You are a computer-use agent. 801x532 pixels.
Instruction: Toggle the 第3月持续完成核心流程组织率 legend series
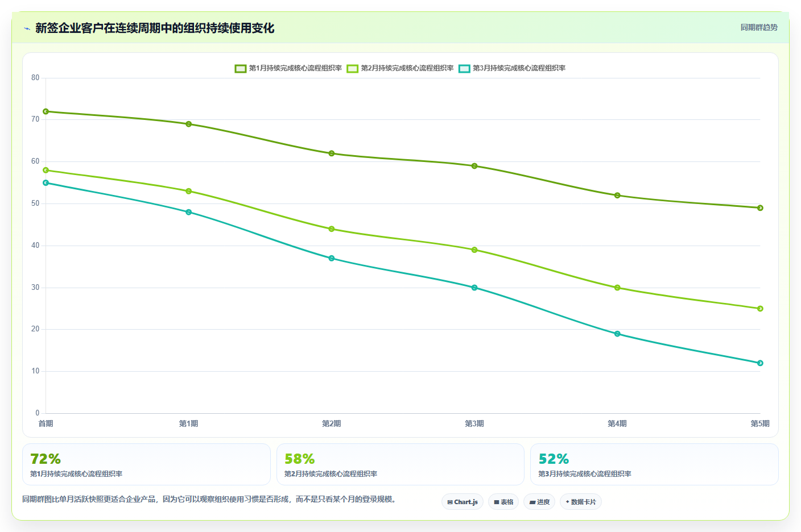pos(512,68)
